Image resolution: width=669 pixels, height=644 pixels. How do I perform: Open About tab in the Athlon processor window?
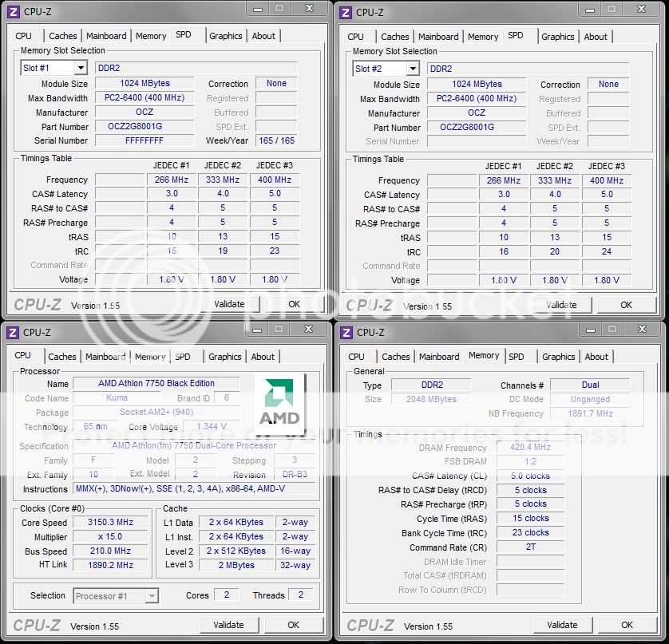coord(263,357)
